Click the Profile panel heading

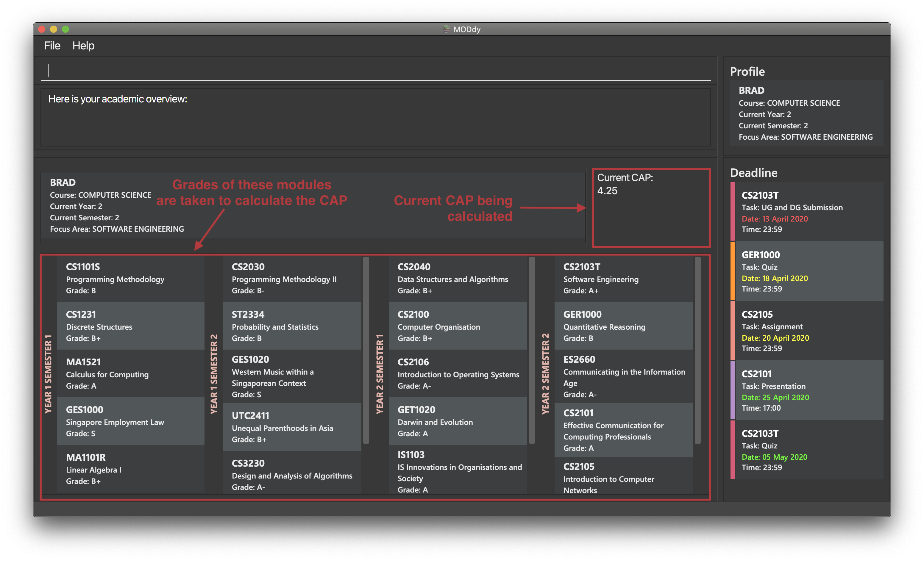747,71
